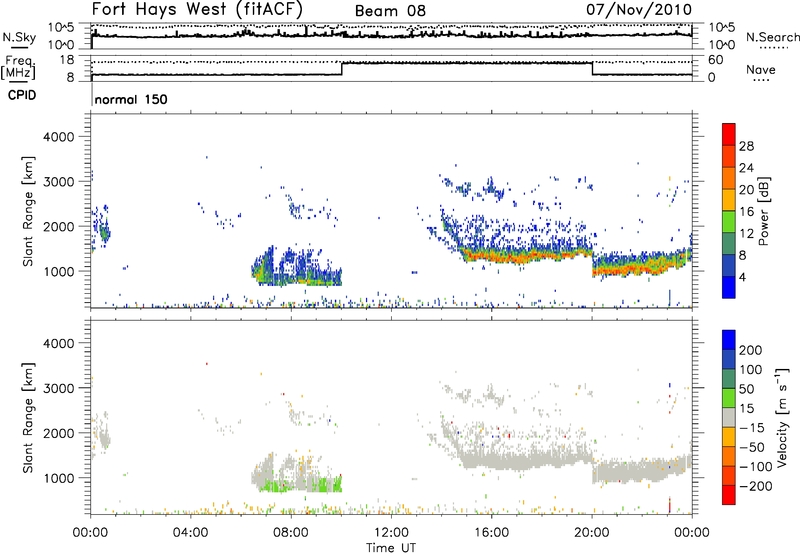The image size is (800, 554).
Task: Click the 'Time UT' axis label
Action: tap(391, 548)
